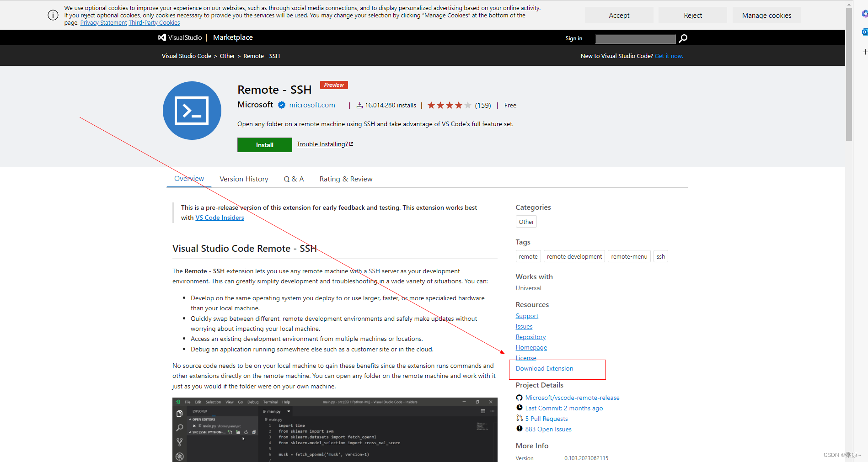
Task: Click the search magnifier icon
Action: point(683,39)
